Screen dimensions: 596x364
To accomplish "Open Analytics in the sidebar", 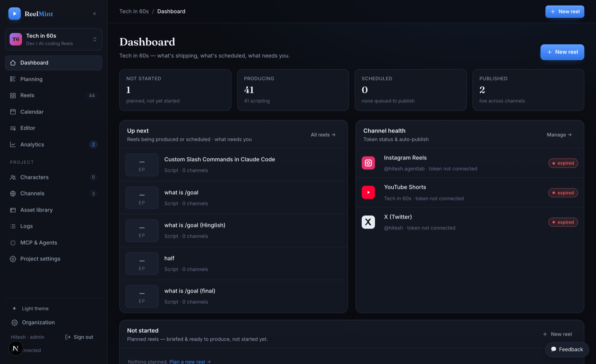I will [54, 144].
